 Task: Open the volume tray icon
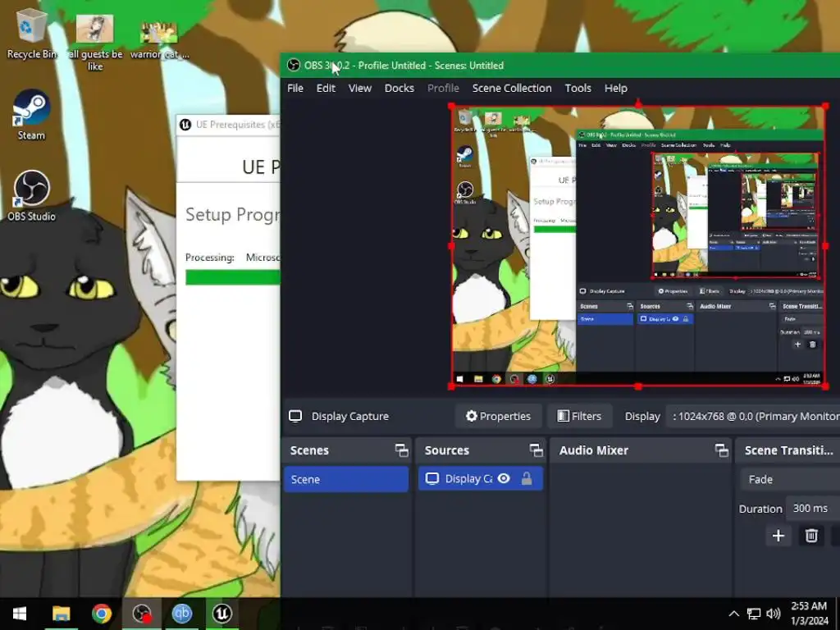(x=773, y=614)
